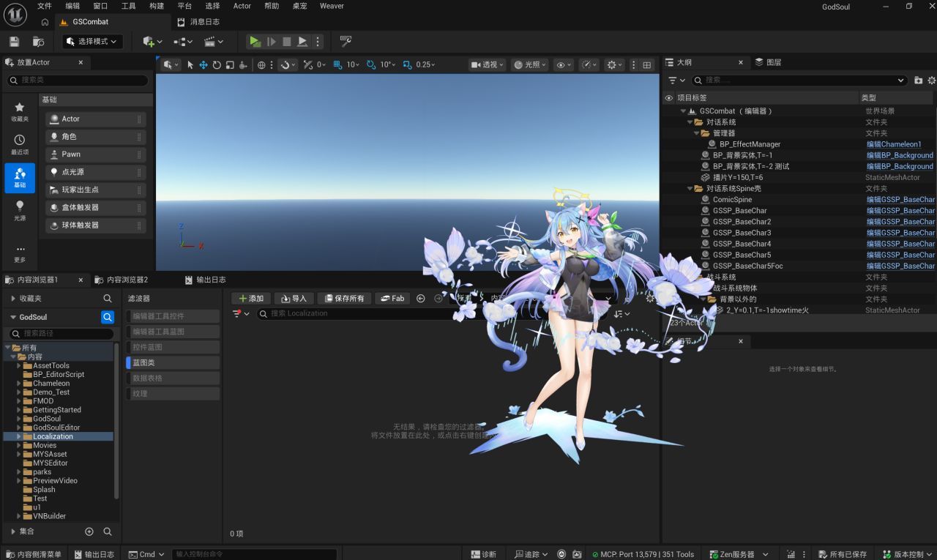
Task: Select the 光源 lightbulb category
Action: pyautogui.click(x=20, y=211)
